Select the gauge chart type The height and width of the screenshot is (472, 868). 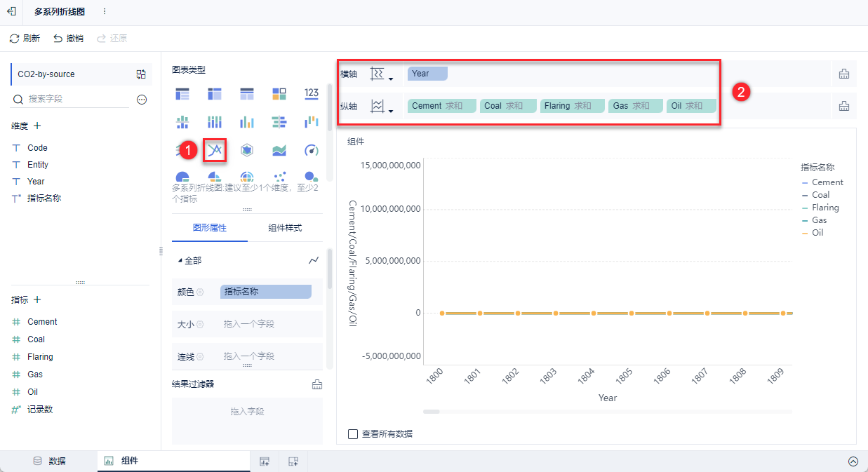312,150
